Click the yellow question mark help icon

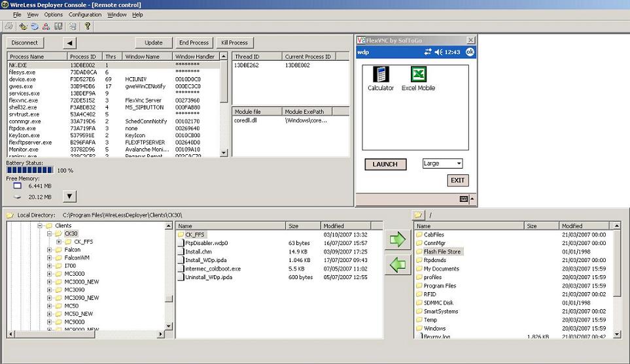click(x=88, y=26)
